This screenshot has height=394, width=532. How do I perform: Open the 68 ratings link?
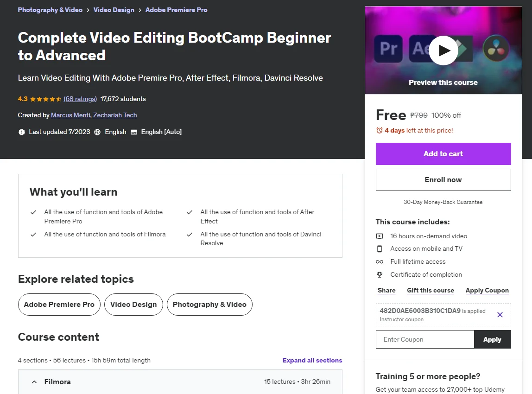80,99
